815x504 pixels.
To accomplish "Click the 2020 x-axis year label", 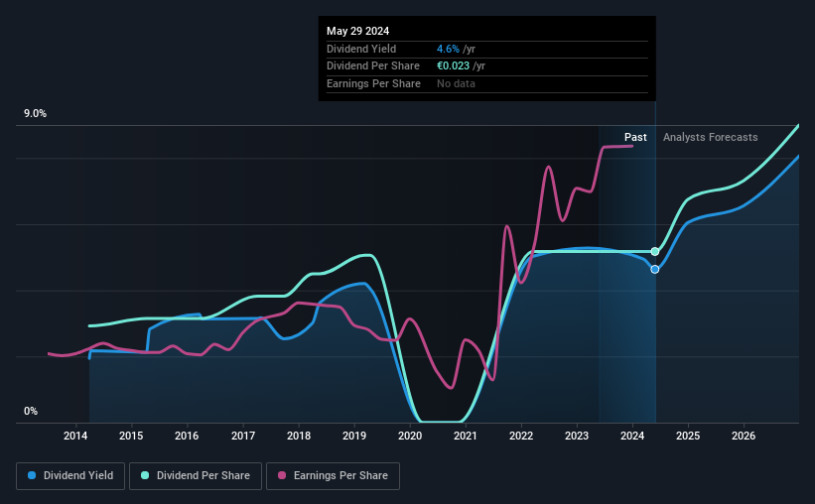I will [410, 436].
